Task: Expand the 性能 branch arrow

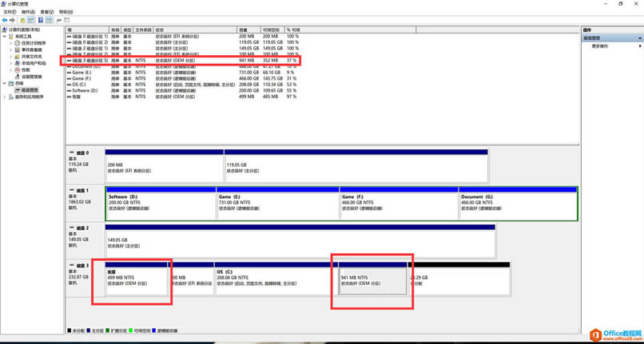Action: (11, 69)
